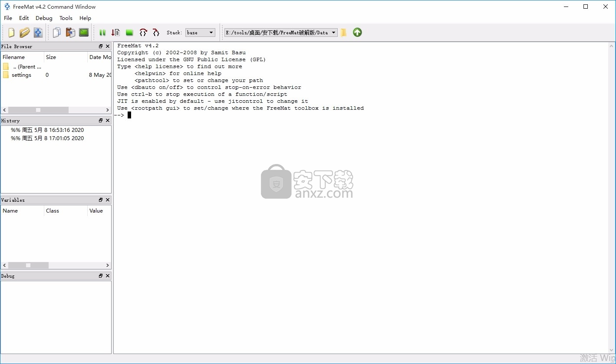
Task: Click the green Stop square icon
Action: point(129,33)
